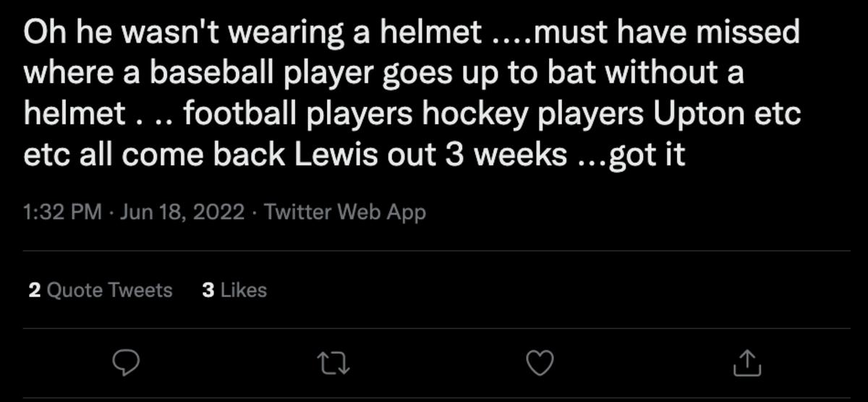Click the Jun 18, 2022 date
This screenshot has width=868, height=402.
pos(182,213)
